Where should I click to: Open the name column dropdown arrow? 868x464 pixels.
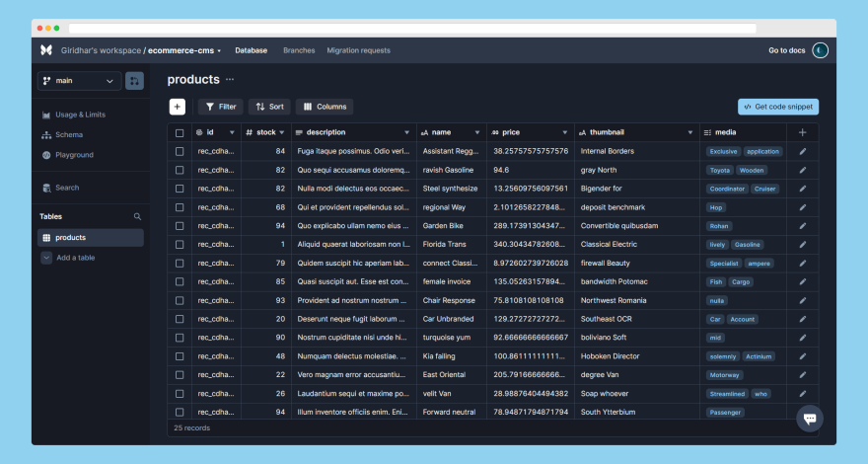[477, 132]
